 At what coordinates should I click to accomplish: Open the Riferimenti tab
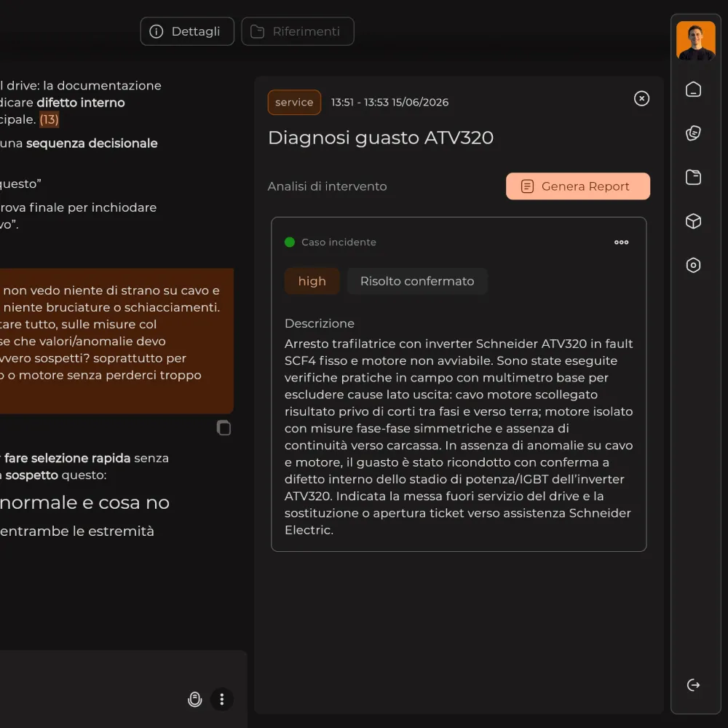click(x=297, y=31)
